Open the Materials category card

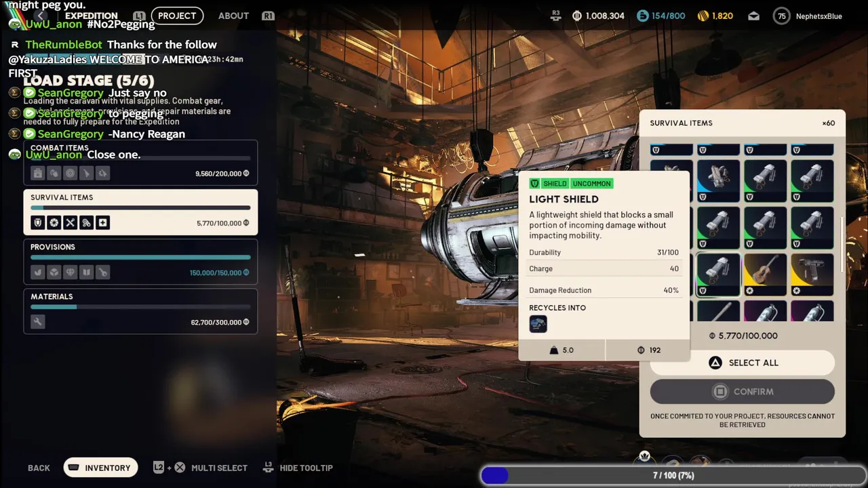(x=140, y=311)
